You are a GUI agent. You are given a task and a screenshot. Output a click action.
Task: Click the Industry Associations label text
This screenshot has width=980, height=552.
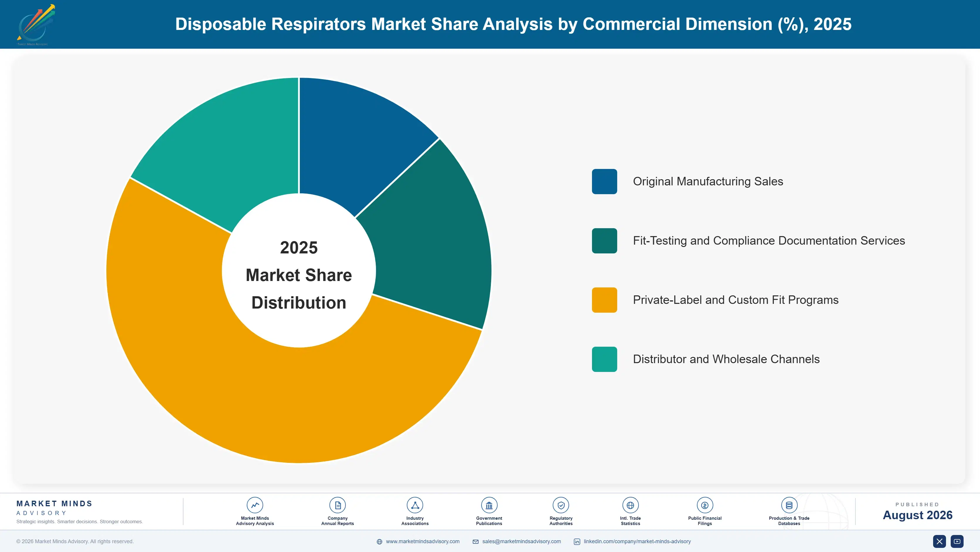pos(415,521)
